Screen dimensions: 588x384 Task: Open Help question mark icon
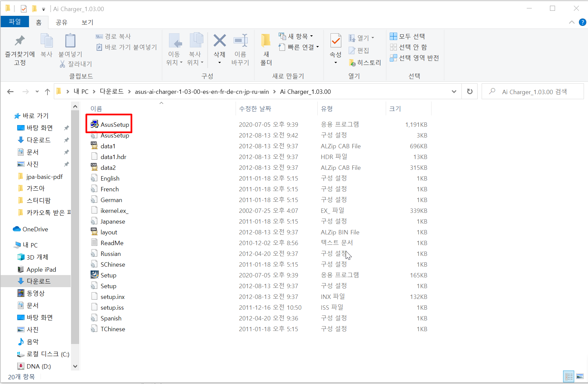pos(582,22)
